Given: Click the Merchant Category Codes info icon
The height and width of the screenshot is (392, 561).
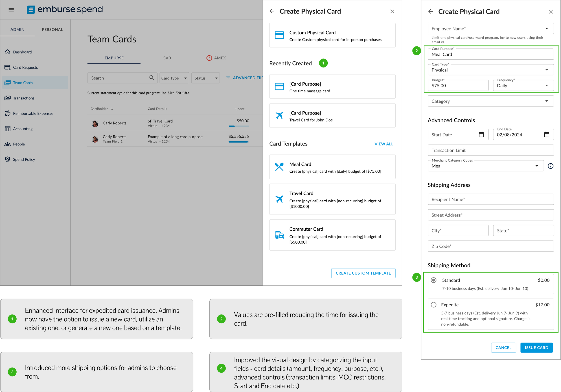Looking at the screenshot, I should pyautogui.click(x=550, y=166).
